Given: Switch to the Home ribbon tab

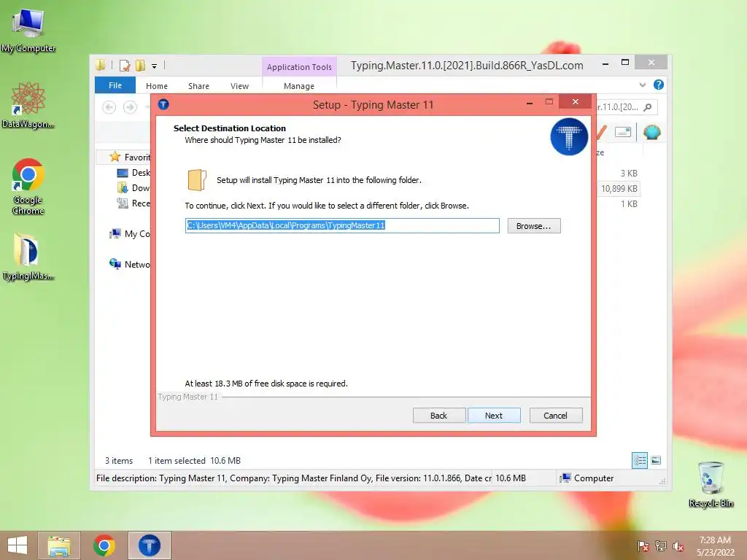Looking at the screenshot, I should [x=157, y=86].
